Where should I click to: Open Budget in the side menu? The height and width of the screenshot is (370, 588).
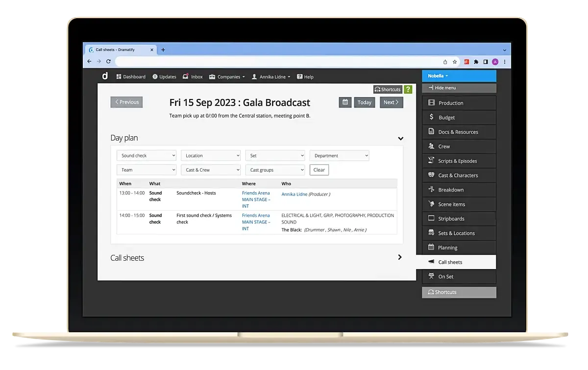click(x=459, y=117)
